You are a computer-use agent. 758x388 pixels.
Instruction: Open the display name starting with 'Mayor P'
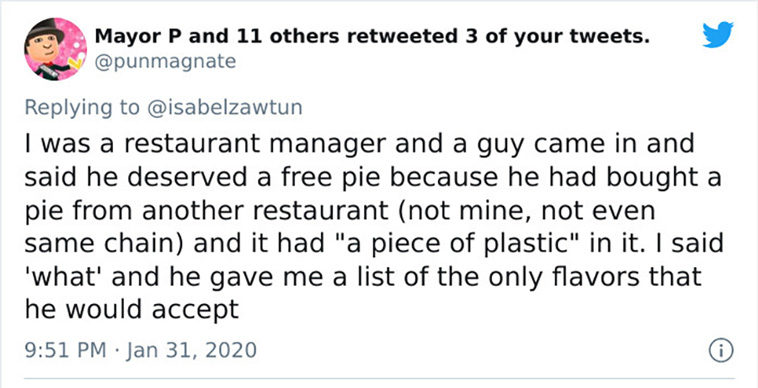click(x=372, y=36)
